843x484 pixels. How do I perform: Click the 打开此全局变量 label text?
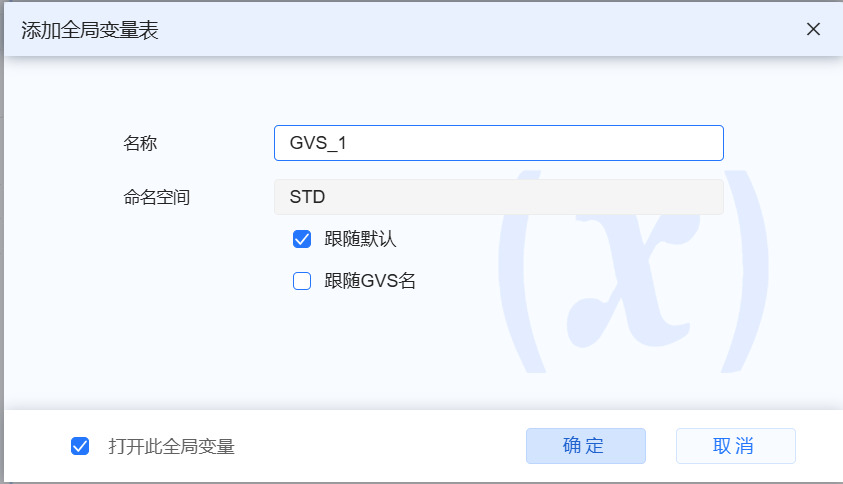coord(172,446)
